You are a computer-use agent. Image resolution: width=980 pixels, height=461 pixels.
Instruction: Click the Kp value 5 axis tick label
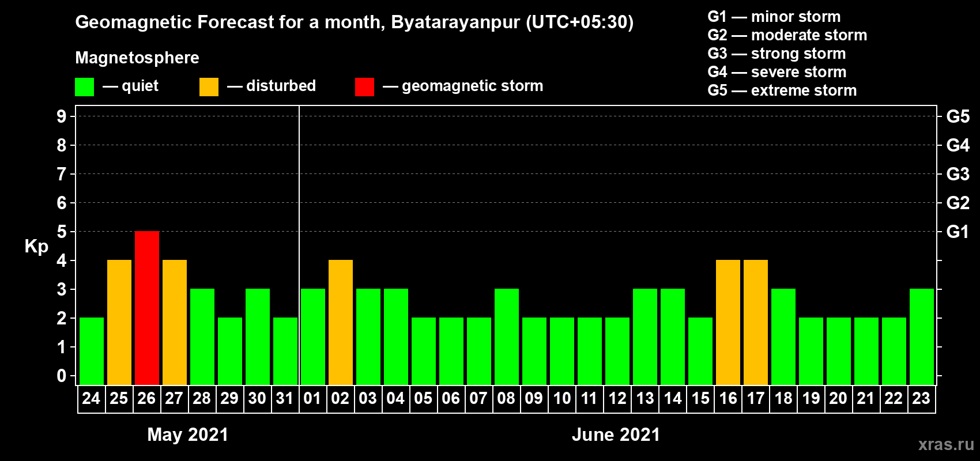62,232
